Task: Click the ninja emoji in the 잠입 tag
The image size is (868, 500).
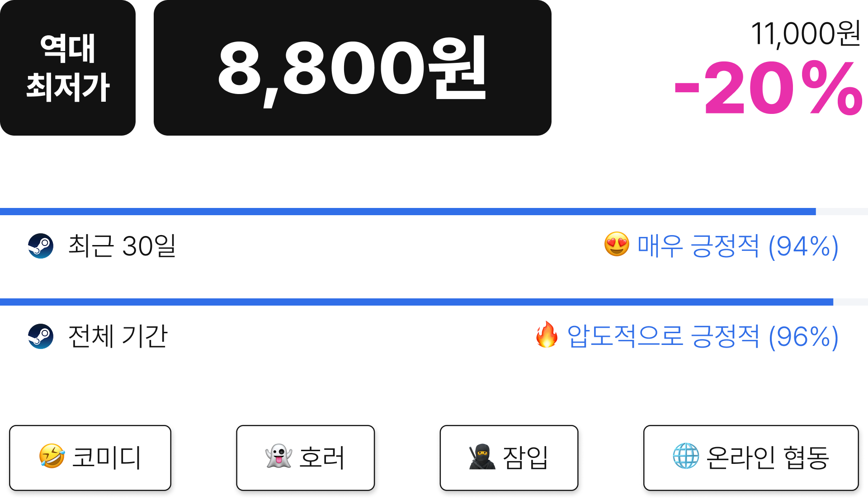Action: (482, 456)
